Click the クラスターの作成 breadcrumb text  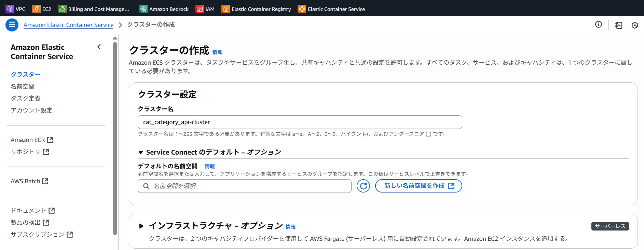tap(151, 25)
